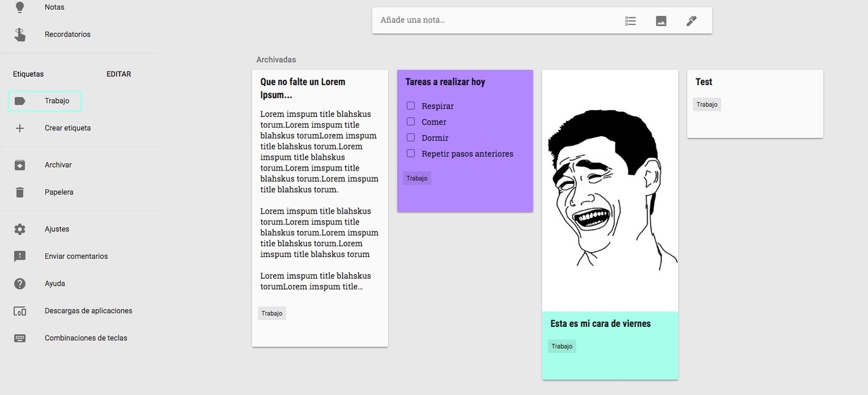Screen dimensions: 868x395
Task: Open the meme face image thumbnail
Action: pyautogui.click(x=610, y=190)
